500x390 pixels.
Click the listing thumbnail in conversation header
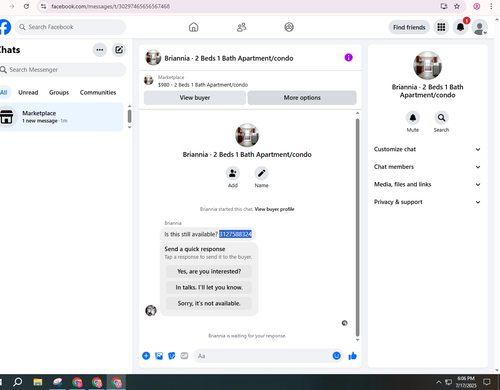[153, 57]
